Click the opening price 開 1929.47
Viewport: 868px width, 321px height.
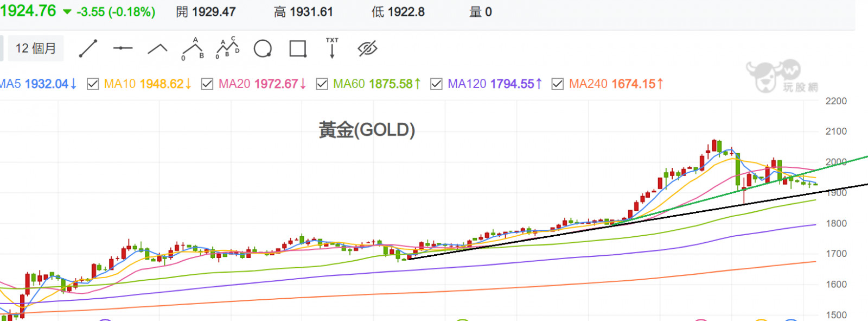[x=206, y=12]
